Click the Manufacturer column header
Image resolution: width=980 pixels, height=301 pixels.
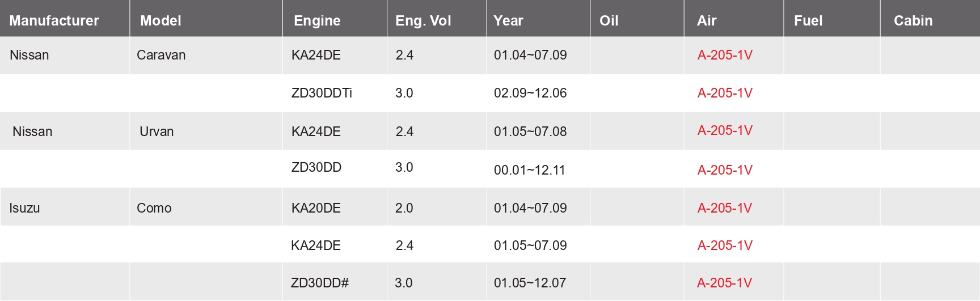54,20
